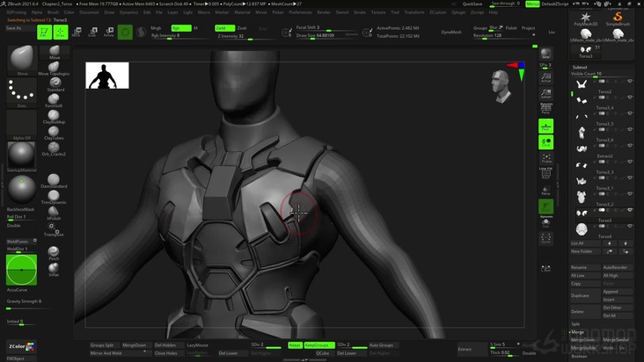644x362 pixels.
Task: Click the Actual size icon
Action: pos(545,77)
